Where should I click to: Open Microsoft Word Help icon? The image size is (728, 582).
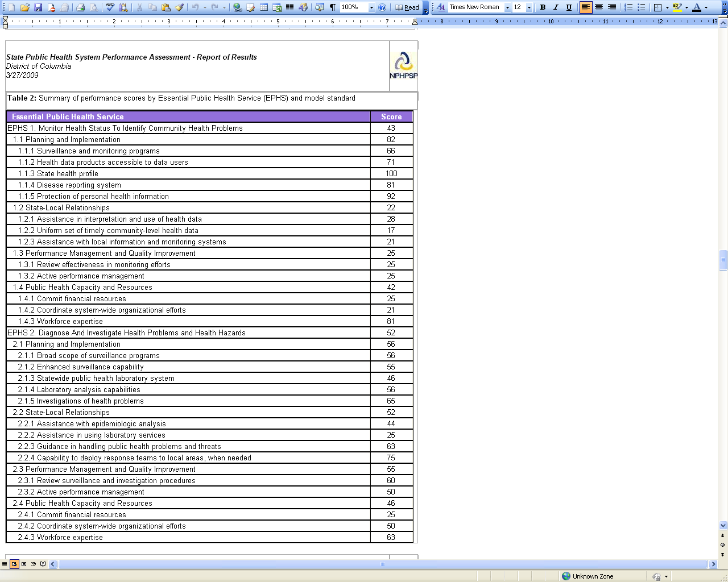pos(382,7)
